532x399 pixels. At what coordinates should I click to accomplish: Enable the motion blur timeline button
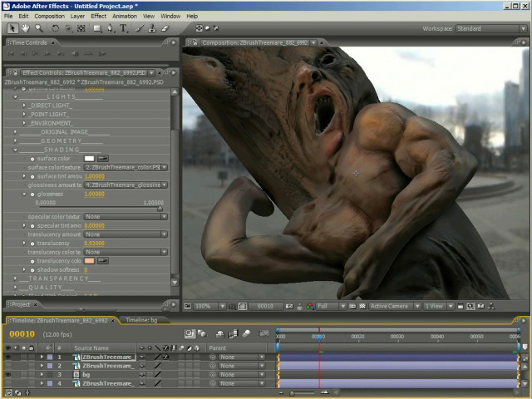[246, 334]
